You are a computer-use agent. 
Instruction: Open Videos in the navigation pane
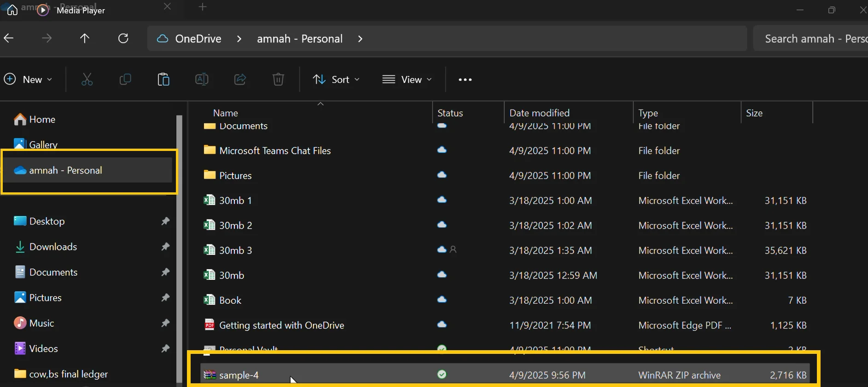[x=36, y=348]
